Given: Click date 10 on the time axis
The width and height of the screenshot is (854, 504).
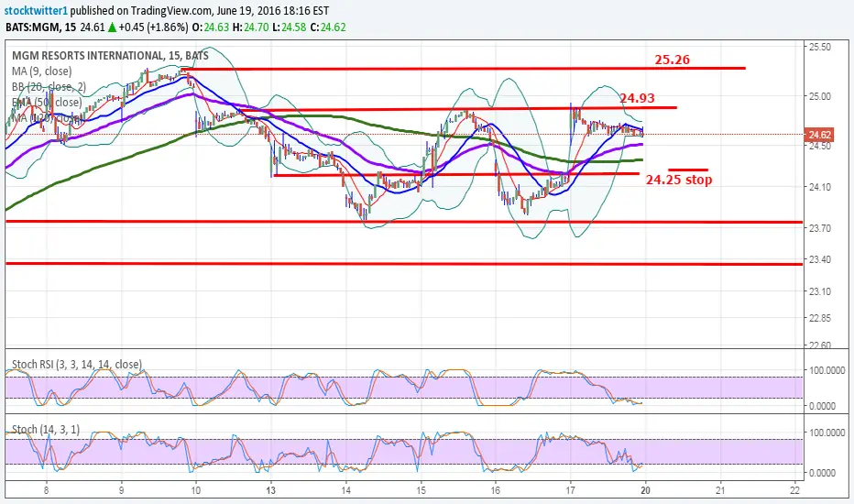Looking at the screenshot, I should click(195, 490).
